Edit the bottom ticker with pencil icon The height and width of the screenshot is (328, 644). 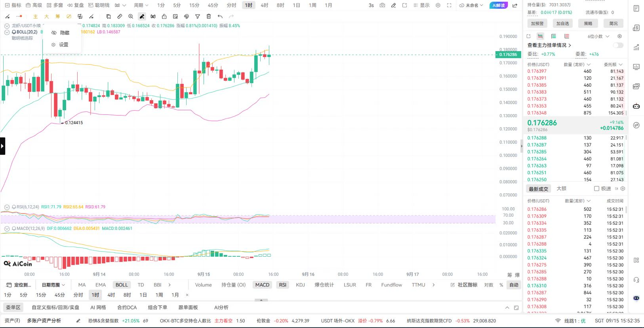(78, 321)
